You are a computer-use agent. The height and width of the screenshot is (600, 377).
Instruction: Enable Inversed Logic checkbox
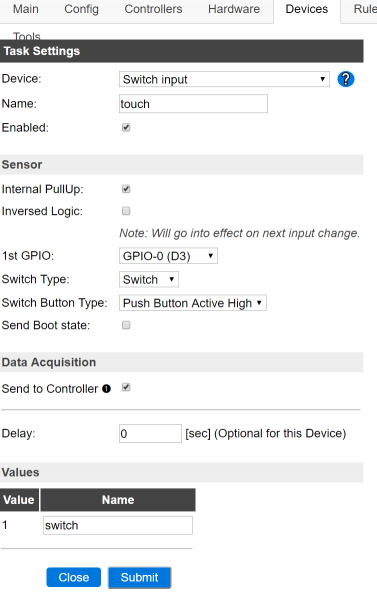126,211
